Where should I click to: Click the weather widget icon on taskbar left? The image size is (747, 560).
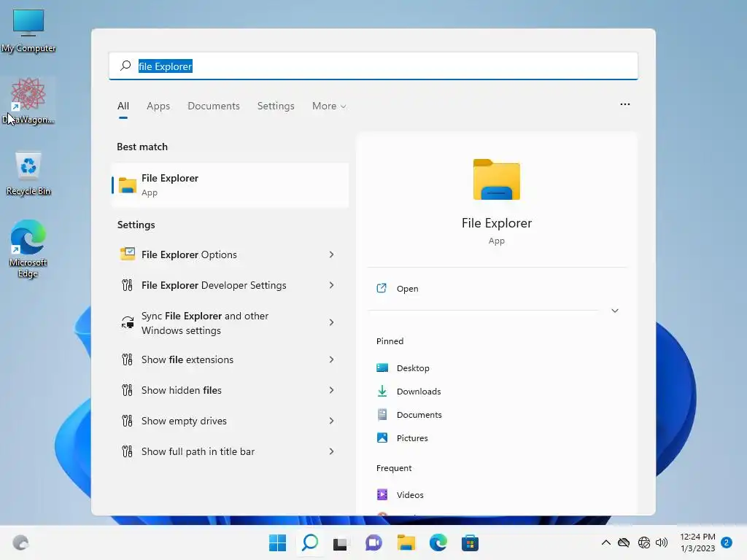[x=20, y=542]
